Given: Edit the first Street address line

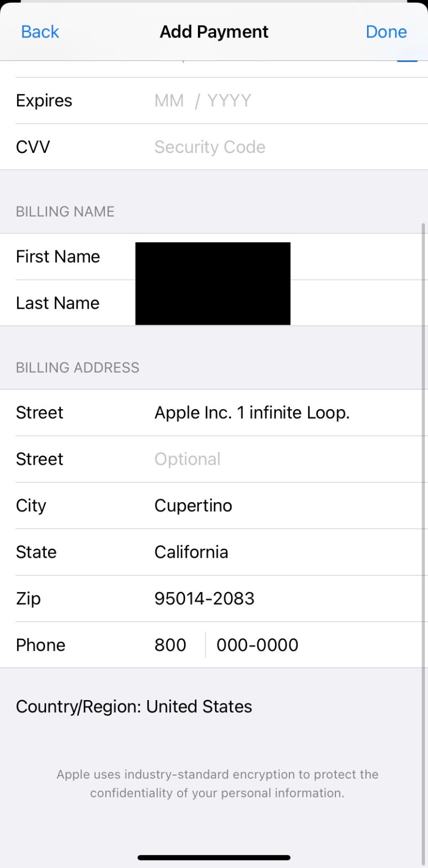Looking at the screenshot, I should [252, 413].
